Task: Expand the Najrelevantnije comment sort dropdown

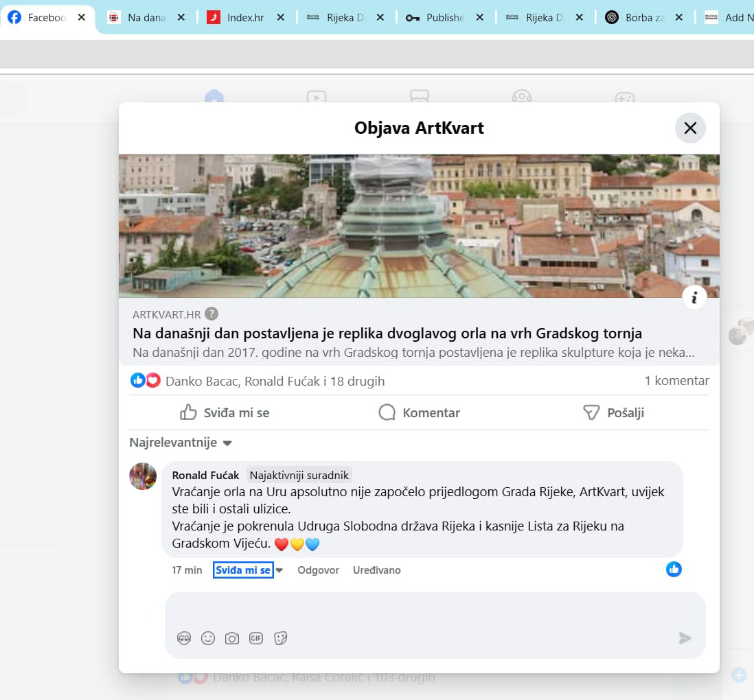Action: pos(181,443)
